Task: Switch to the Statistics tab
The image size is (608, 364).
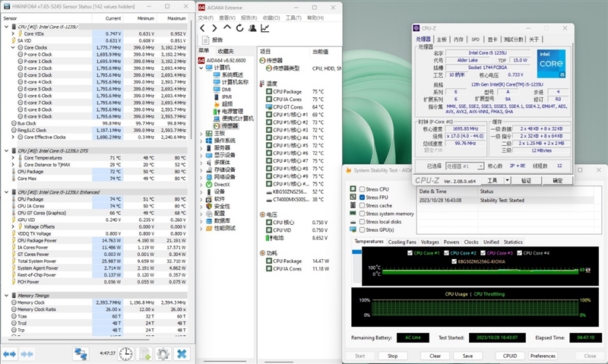Action: (513, 242)
